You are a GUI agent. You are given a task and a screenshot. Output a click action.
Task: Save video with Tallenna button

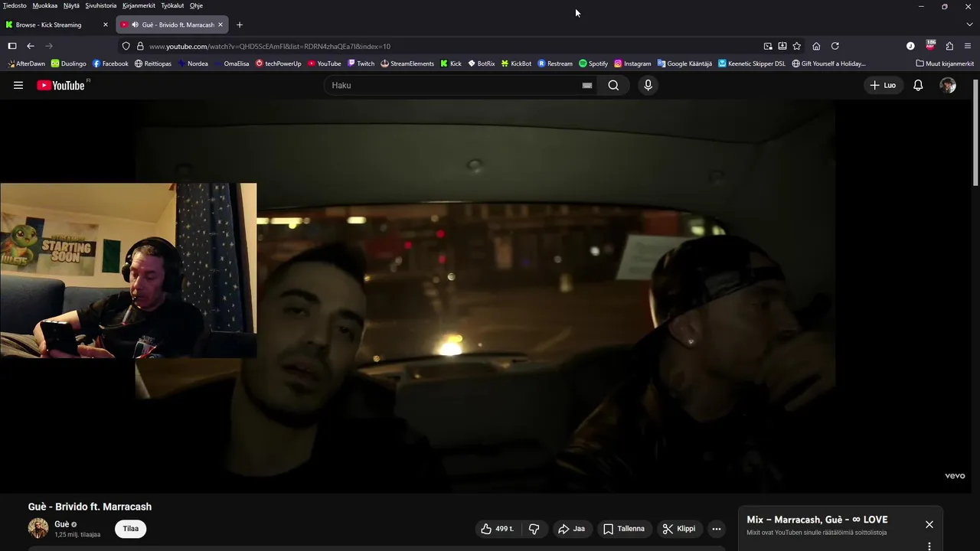tap(624, 529)
